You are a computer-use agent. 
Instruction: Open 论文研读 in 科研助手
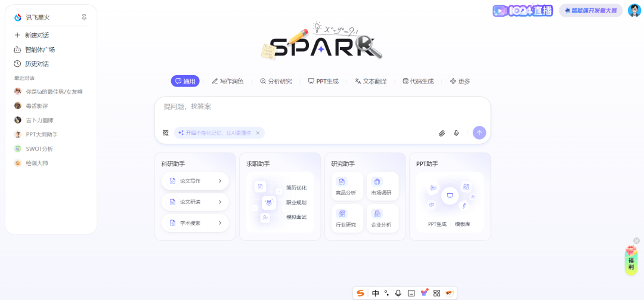click(195, 202)
